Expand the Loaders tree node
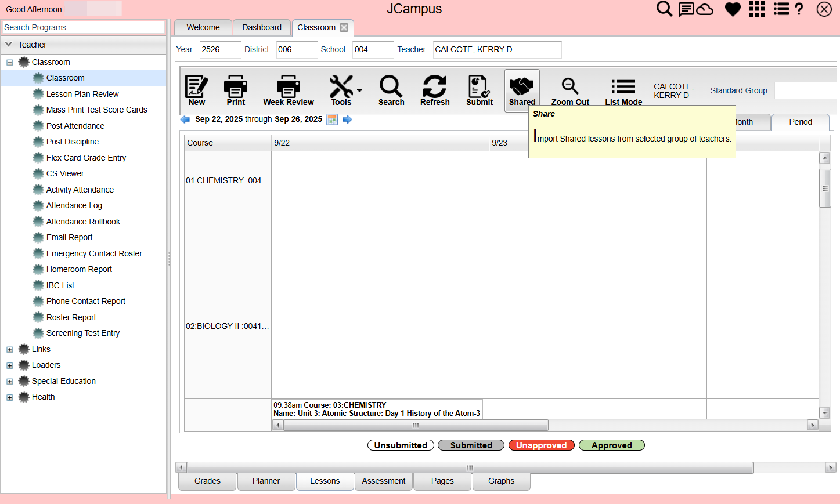840x504 pixels. [x=10, y=365]
